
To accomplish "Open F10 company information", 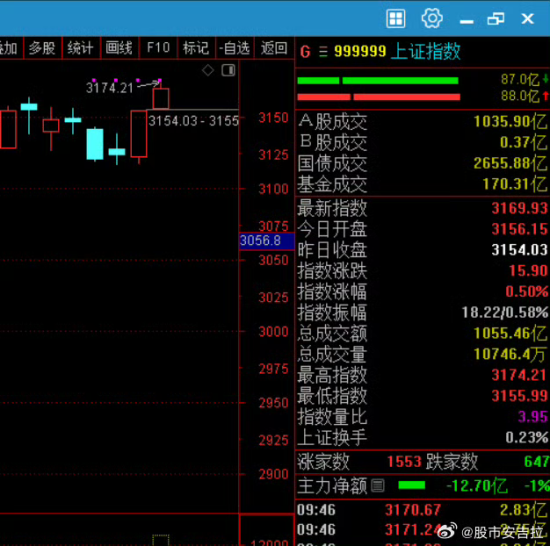I will [x=158, y=48].
